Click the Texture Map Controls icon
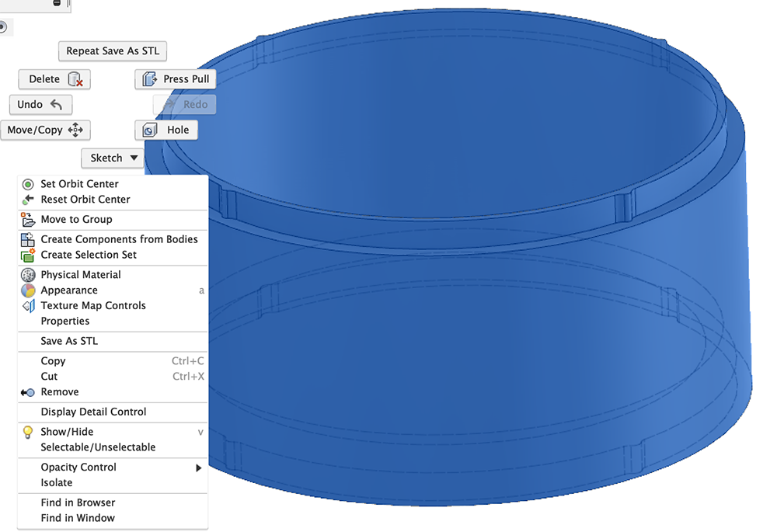 tap(29, 306)
